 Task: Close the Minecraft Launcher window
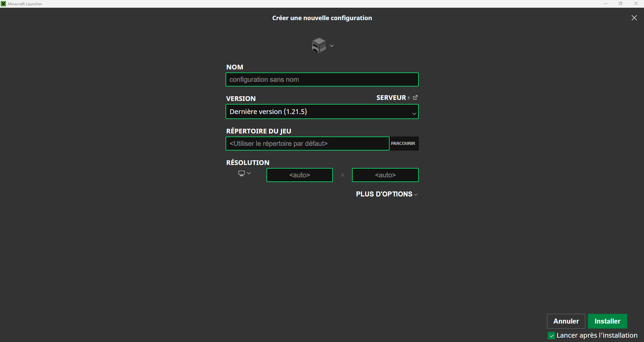pos(636,4)
